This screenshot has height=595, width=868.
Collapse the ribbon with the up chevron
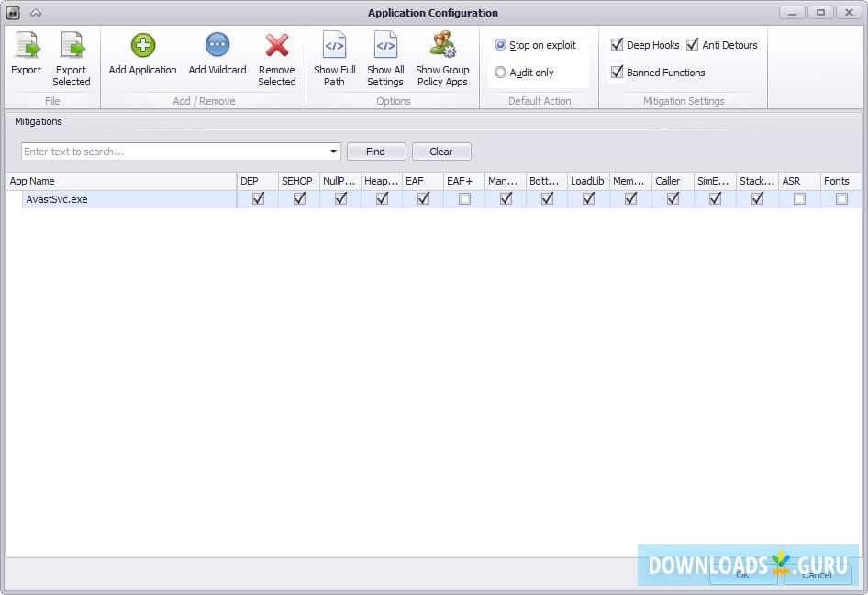pos(37,12)
